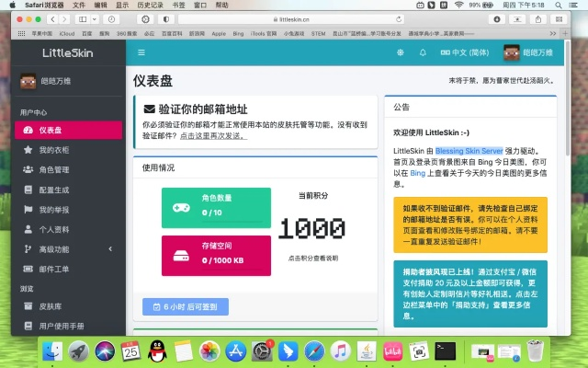This screenshot has height=368, width=588.
Task: Open the iCloud bookmark
Action: 67,33
